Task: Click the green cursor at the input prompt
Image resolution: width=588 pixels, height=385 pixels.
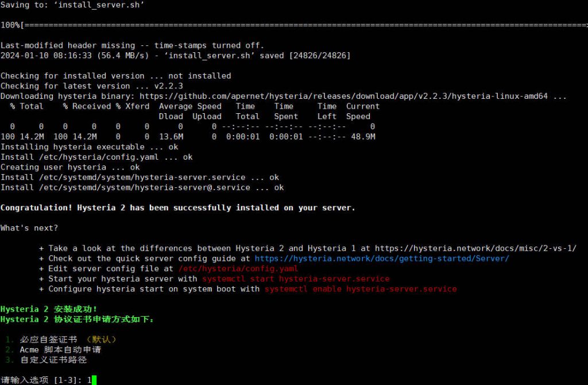Action: [94, 380]
